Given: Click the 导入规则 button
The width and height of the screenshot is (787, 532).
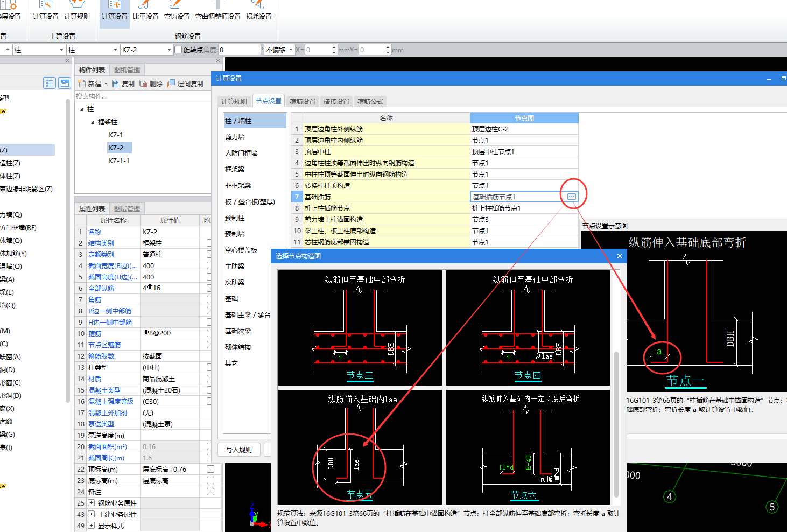Looking at the screenshot, I should coord(239,450).
